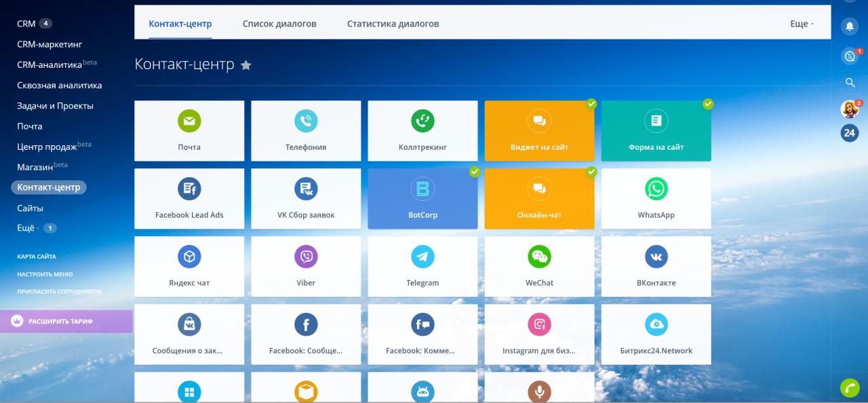Open the Телефония tile
The width and height of the screenshot is (868, 403).
(306, 131)
